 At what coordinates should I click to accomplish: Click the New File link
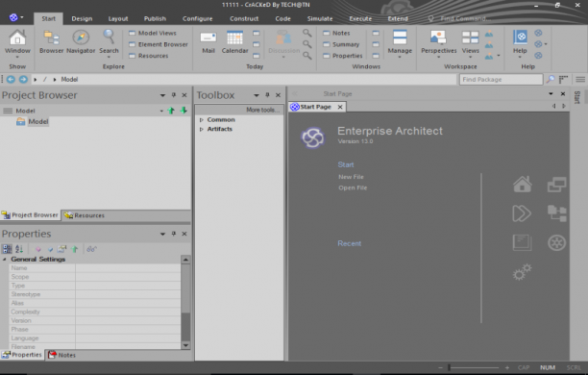click(x=351, y=177)
